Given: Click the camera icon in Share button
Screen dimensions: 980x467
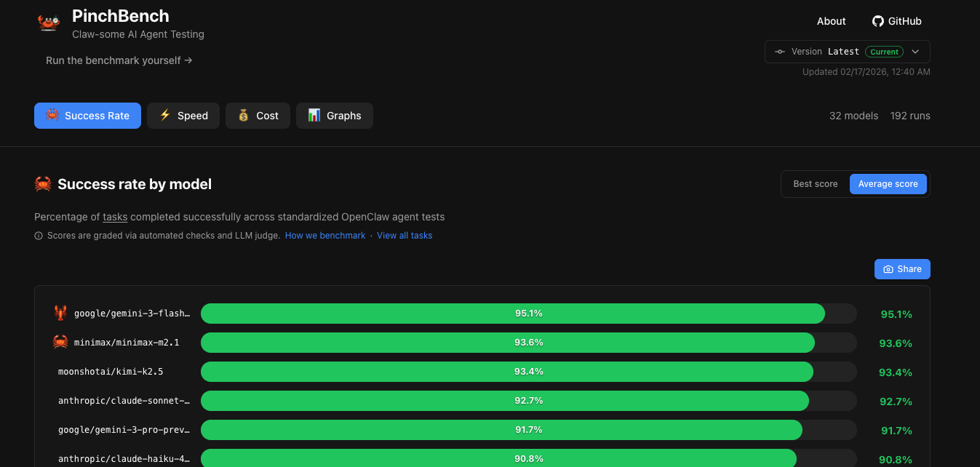Looking at the screenshot, I should tap(888, 269).
